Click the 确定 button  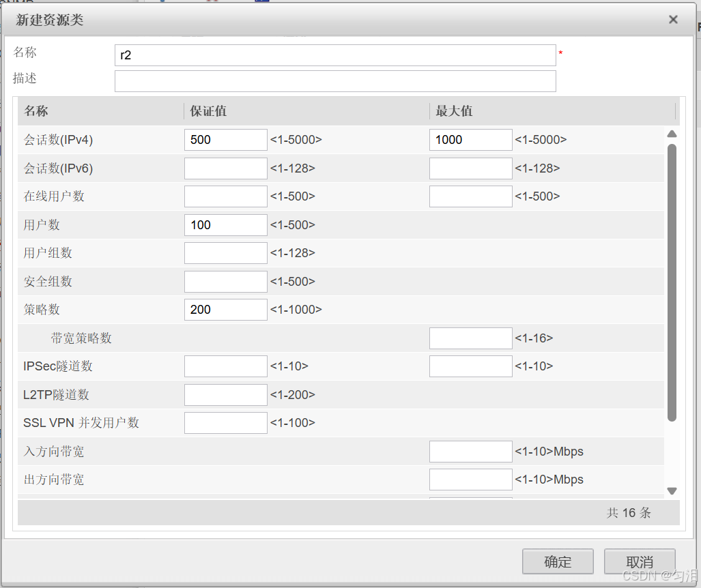pyautogui.click(x=558, y=561)
